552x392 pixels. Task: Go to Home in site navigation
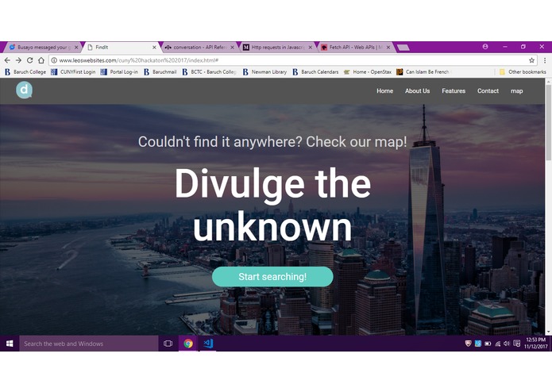[x=384, y=91]
